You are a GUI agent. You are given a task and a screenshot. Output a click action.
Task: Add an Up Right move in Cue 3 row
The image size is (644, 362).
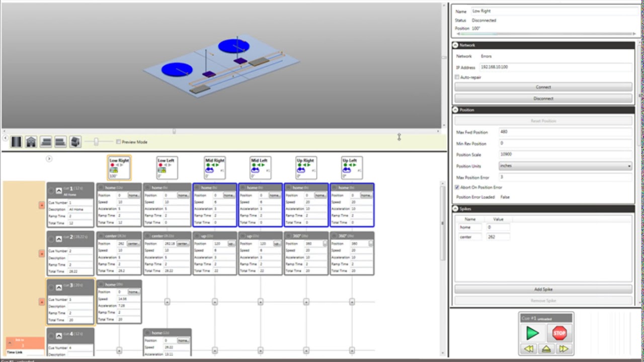click(306, 302)
